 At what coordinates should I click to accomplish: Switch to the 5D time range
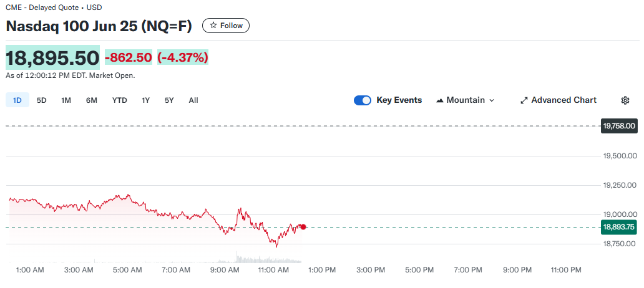[41, 100]
